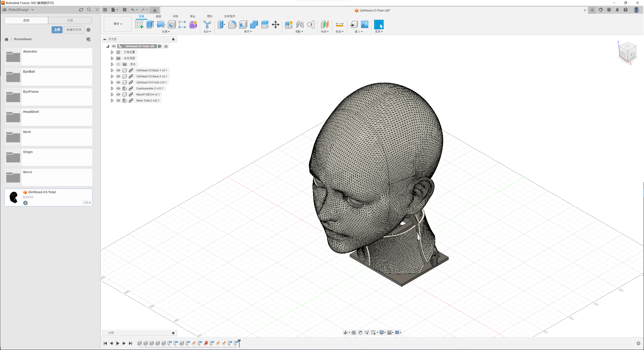Image resolution: width=644 pixels, height=350 pixels.
Task: Activate the Select tool
Action: (x=379, y=24)
